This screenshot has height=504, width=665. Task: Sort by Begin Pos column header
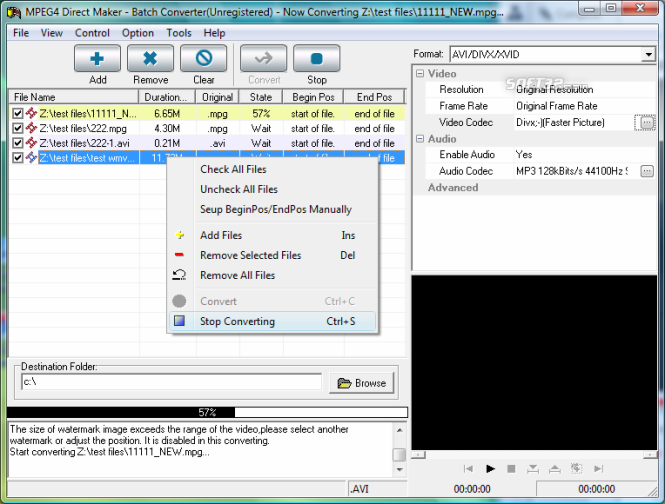313,97
